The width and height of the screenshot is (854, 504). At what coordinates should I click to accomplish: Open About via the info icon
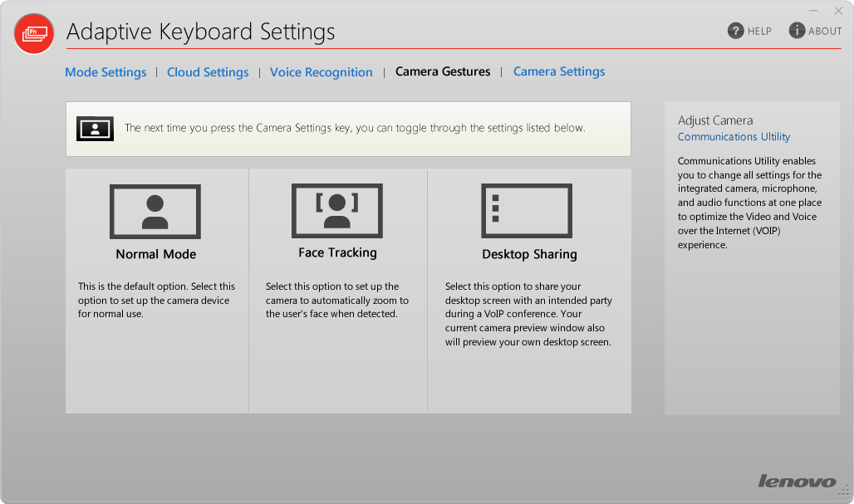797,30
